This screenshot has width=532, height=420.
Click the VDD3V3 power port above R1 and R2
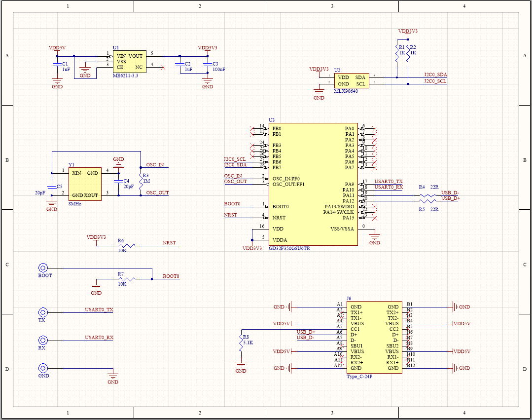click(408, 33)
